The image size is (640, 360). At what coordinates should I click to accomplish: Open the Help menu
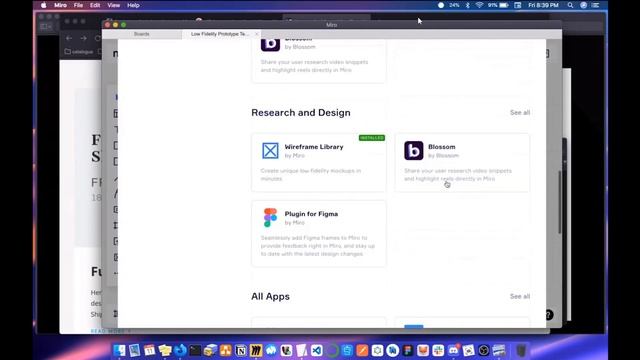click(x=133, y=5)
